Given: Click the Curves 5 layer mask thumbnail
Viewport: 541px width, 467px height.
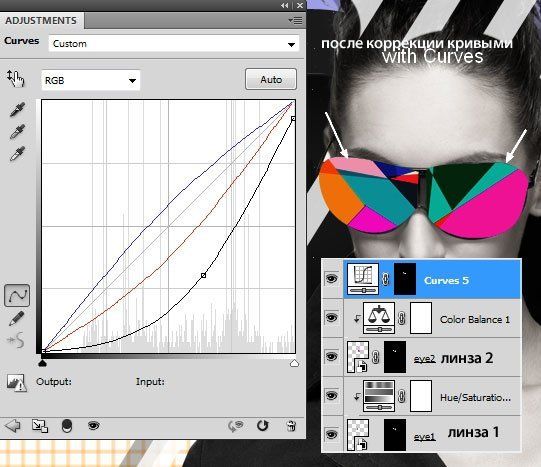Looking at the screenshot, I should point(405,279).
